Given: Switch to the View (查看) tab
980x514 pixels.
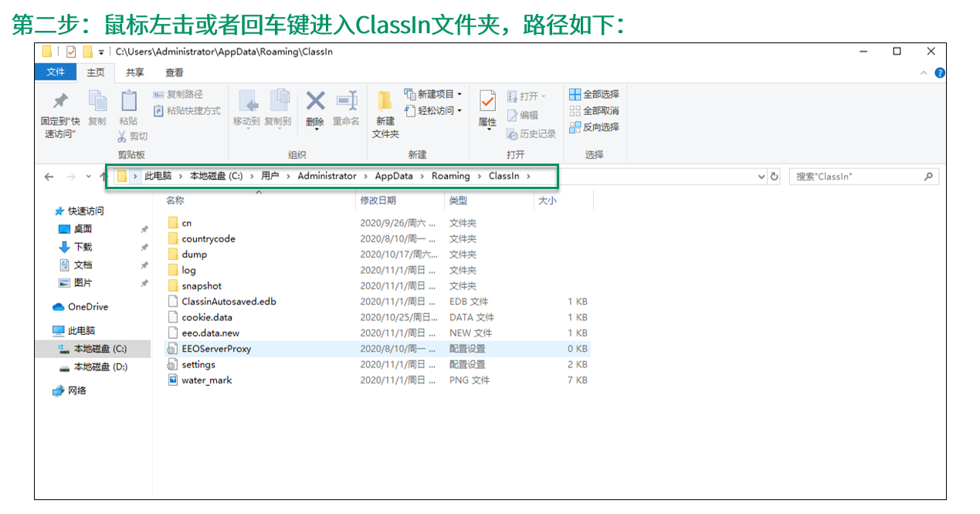Looking at the screenshot, I should pyautogui.click(x=175, y=73).
